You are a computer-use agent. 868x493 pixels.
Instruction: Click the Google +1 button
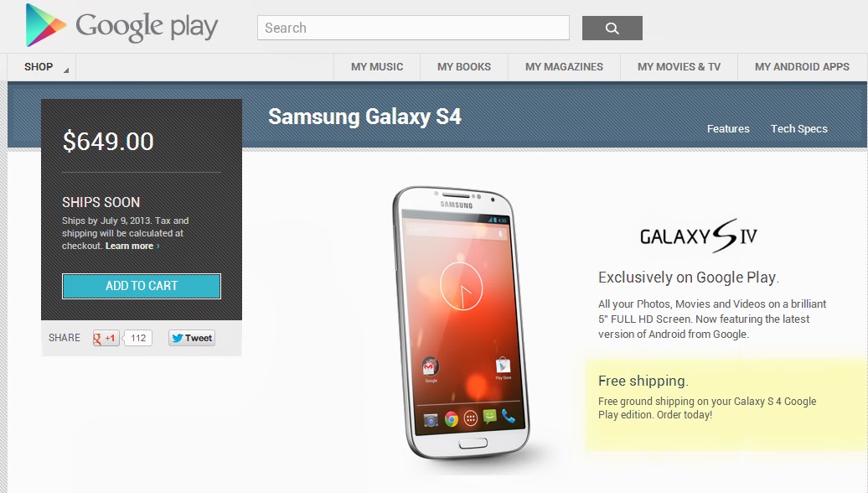106,338
